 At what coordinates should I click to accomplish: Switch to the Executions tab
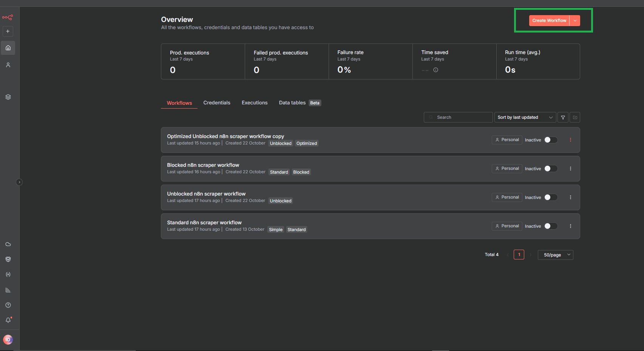255,103
